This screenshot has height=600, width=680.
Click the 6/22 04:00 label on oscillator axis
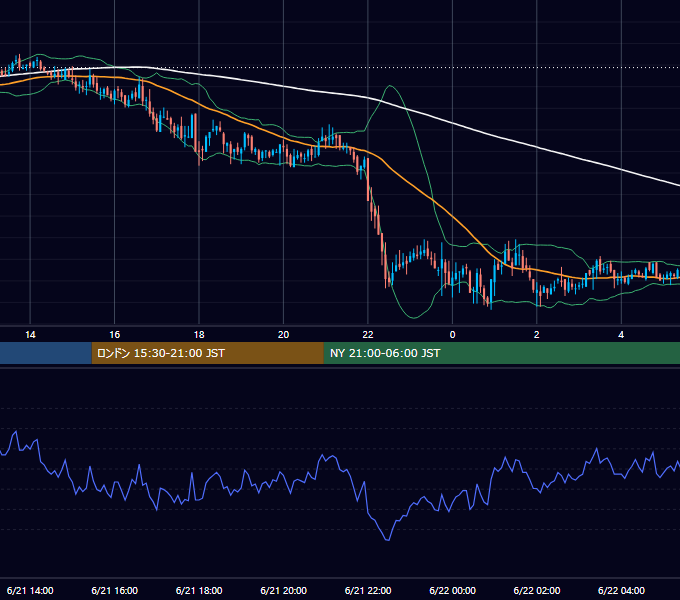pos(621,590)
